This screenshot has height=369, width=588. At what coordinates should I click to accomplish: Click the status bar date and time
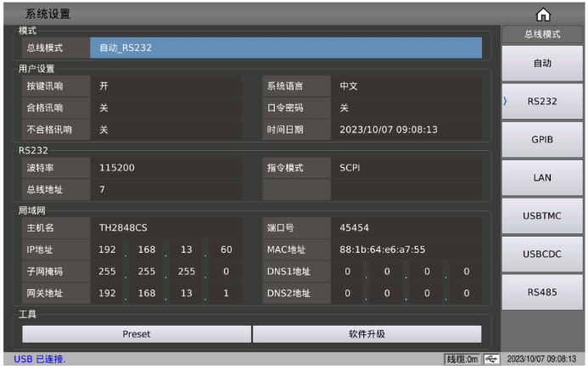point(541,359)
